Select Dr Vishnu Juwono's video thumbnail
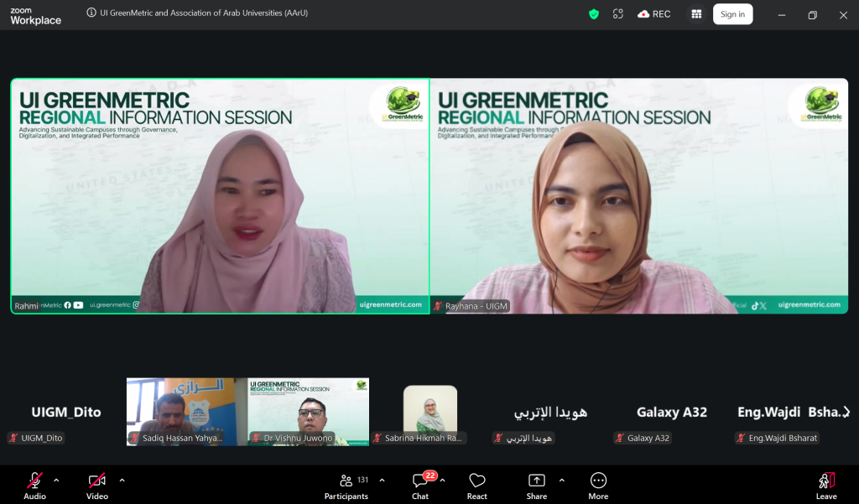The height and width of the screenshot is (504, 859). tap(308, 411)
